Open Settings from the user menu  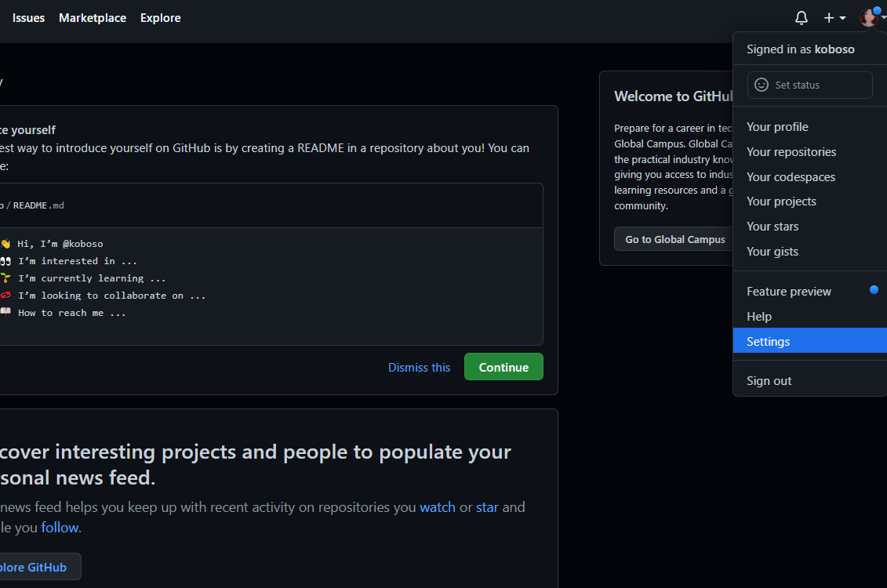tap(809, 341)
